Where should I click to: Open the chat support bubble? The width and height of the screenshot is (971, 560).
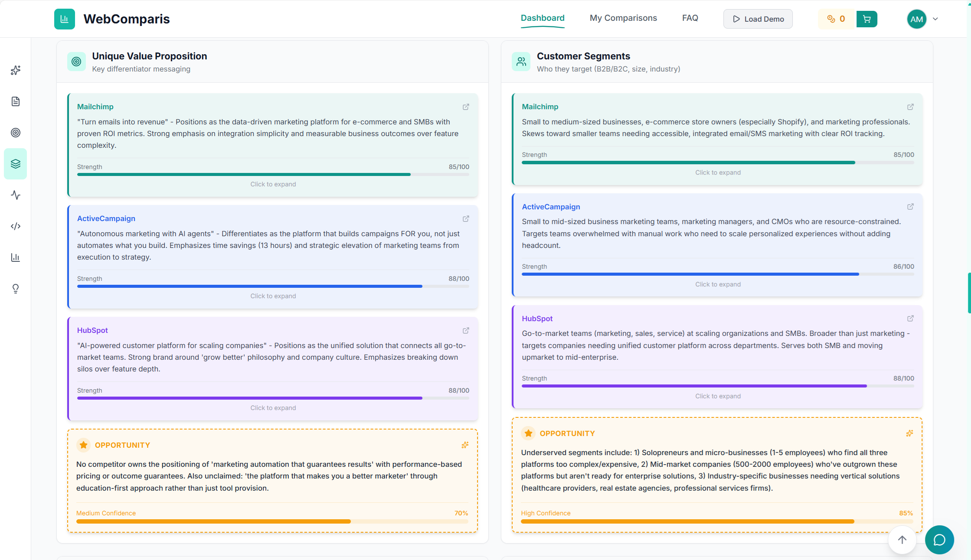pyautogui.click(x=939, y=540)
